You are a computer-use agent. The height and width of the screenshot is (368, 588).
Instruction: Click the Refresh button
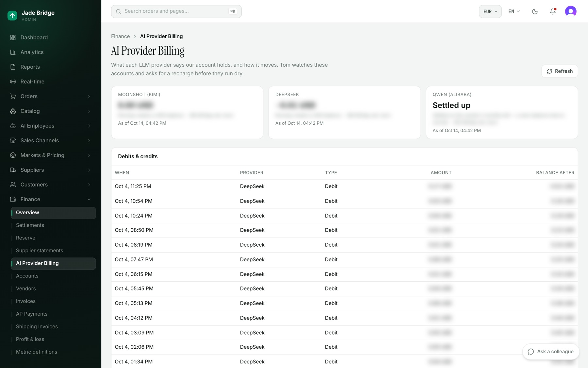tap(560, 71)
